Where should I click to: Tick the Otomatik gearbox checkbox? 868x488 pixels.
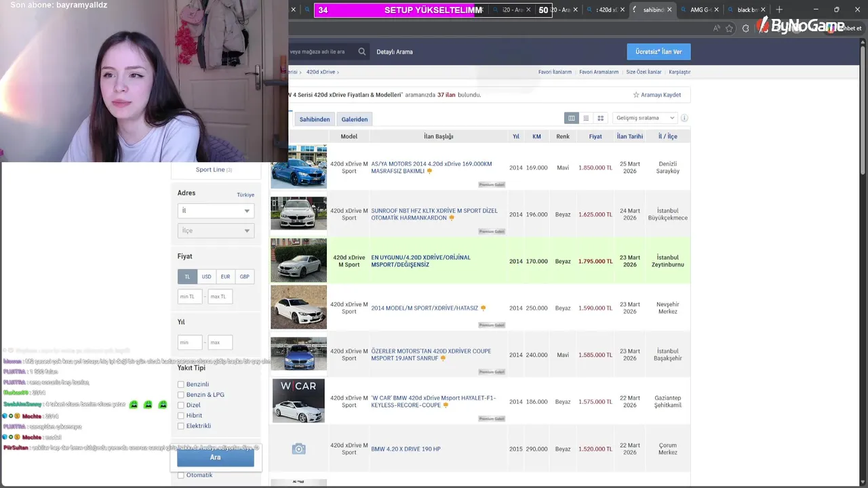pyautogui.click(x=181, y=475)
